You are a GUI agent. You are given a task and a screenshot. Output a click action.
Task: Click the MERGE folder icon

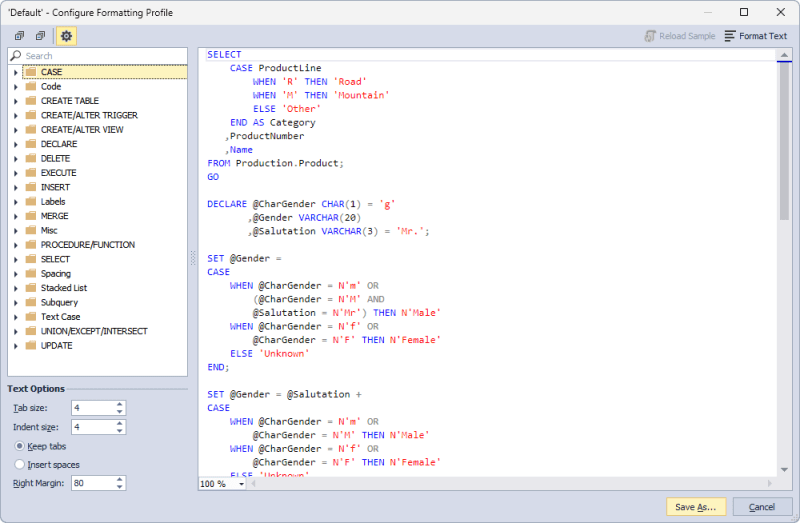point(31,216)
